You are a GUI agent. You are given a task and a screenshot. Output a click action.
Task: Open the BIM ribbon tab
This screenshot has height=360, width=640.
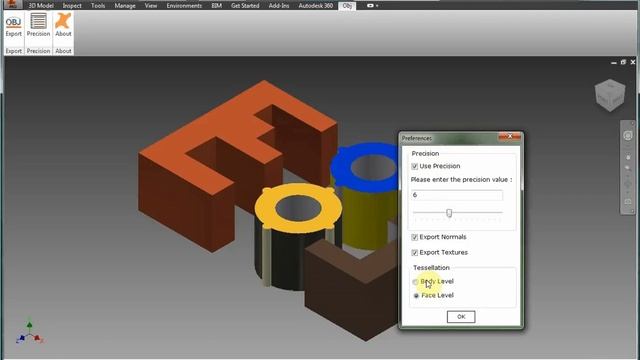click(x=217, y=6)
